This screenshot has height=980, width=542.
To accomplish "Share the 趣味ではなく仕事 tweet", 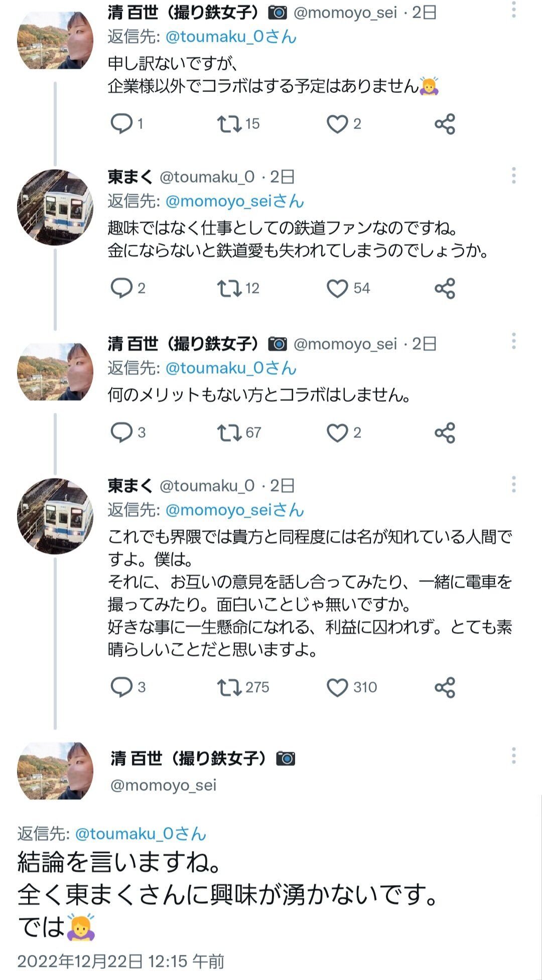I will [445, 288].
